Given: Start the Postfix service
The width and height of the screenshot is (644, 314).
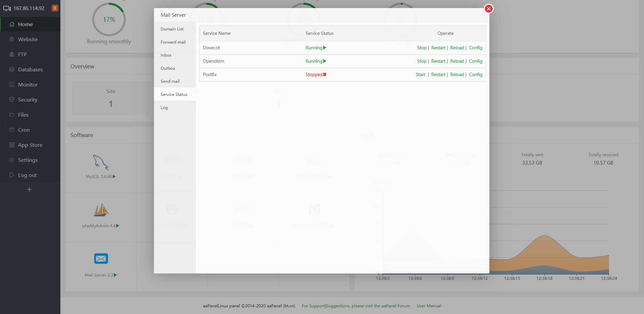Looking at the screenshot, I should pos(420,75).
